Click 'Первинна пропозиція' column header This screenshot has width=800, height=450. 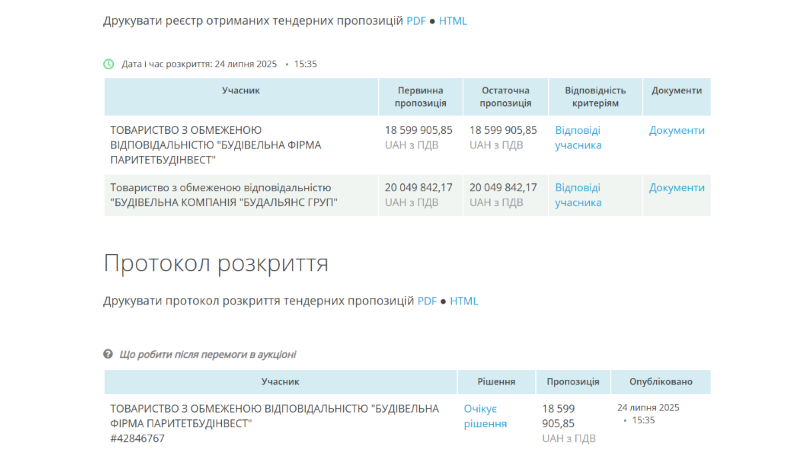(x=420, y=97)
